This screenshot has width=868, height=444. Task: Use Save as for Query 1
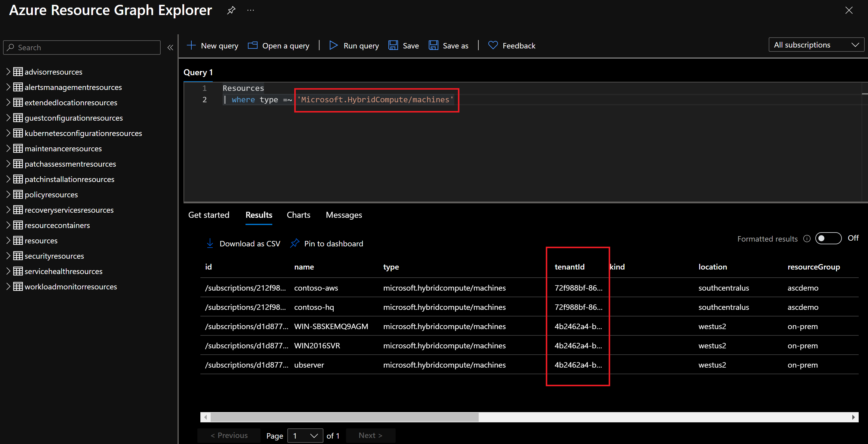pos(448,45)
